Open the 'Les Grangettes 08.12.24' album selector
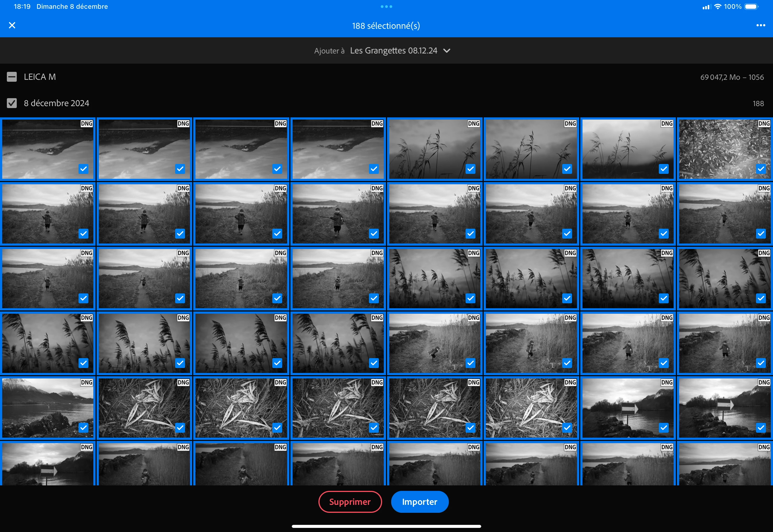The width and height of the screenshot is (773, 532). (393, 51)
